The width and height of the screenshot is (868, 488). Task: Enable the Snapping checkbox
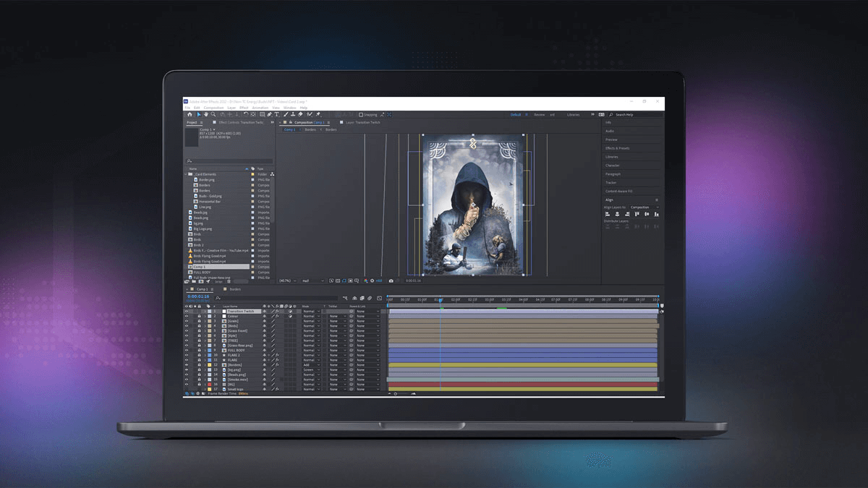361,114
